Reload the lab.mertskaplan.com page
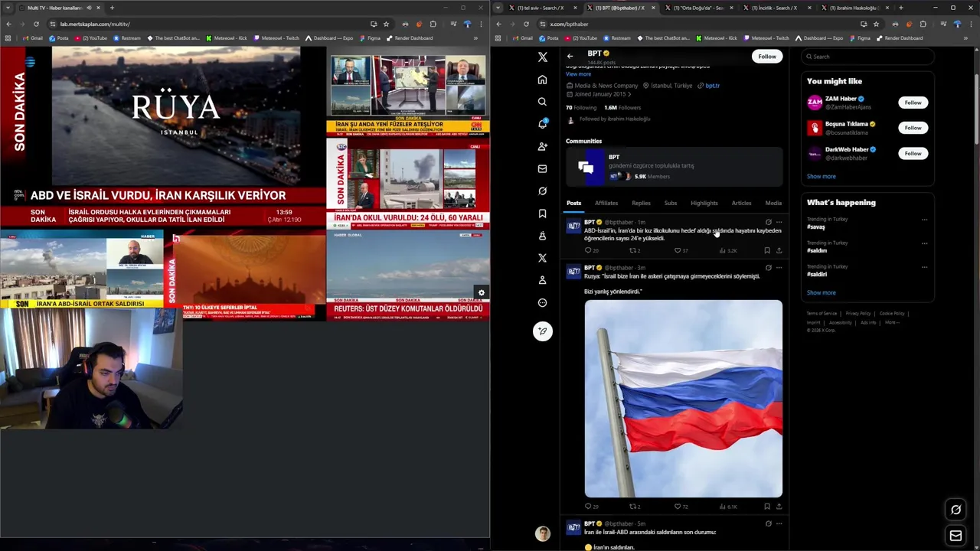Viewport: 980px width, 551px height. click(36, 24)
